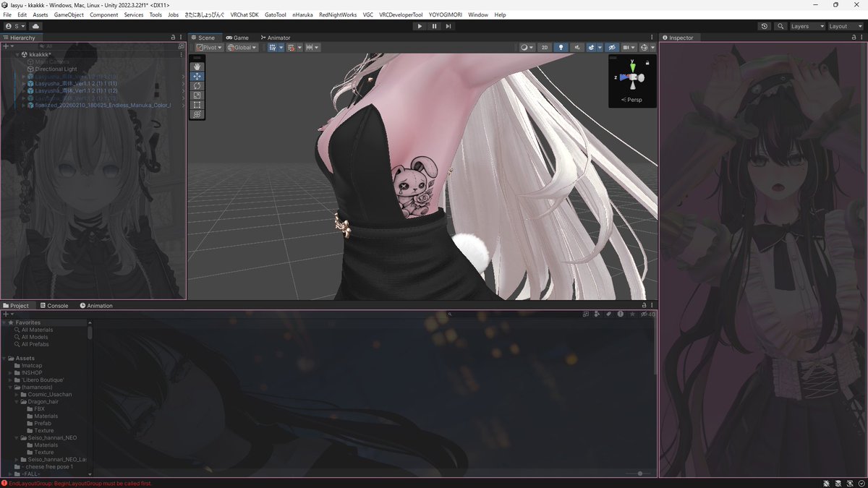Click the Project search field
The height and width of the screenshot is (488, 868).
point(514,314)
